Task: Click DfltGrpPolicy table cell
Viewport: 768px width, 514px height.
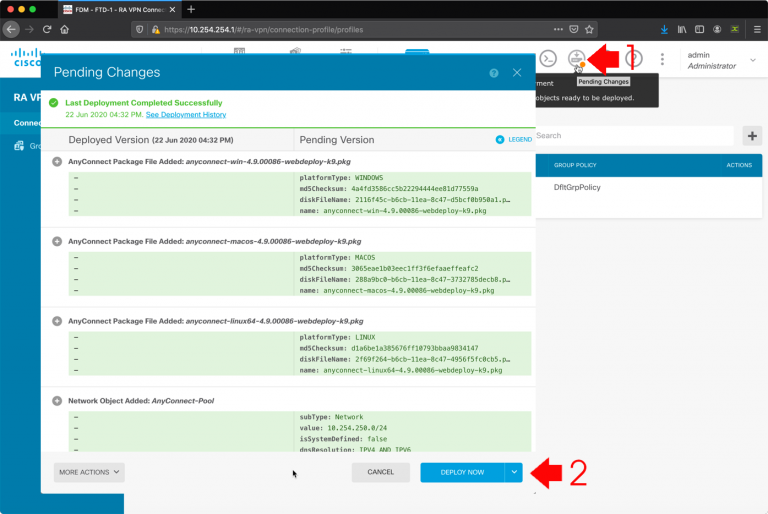Action: 577,187
